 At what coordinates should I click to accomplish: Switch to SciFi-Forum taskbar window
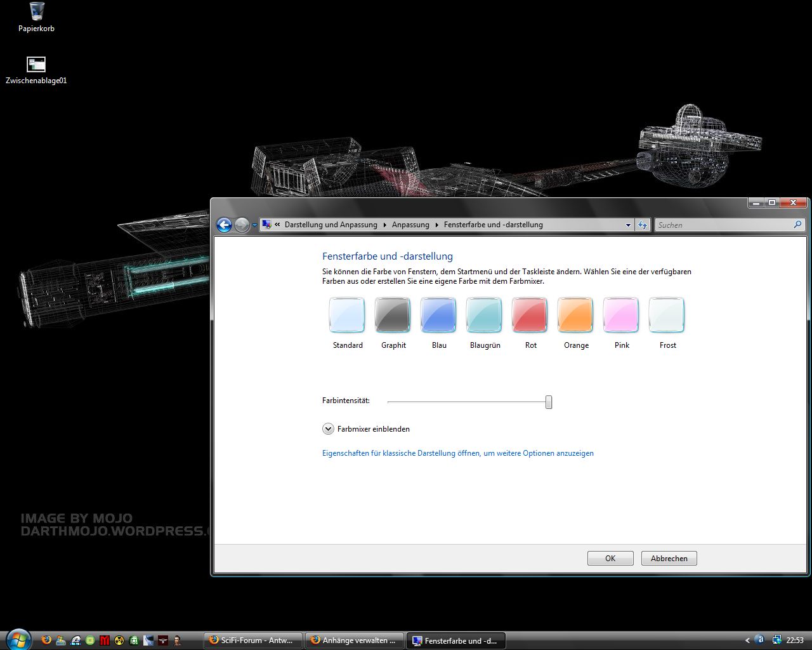(252, 640)
